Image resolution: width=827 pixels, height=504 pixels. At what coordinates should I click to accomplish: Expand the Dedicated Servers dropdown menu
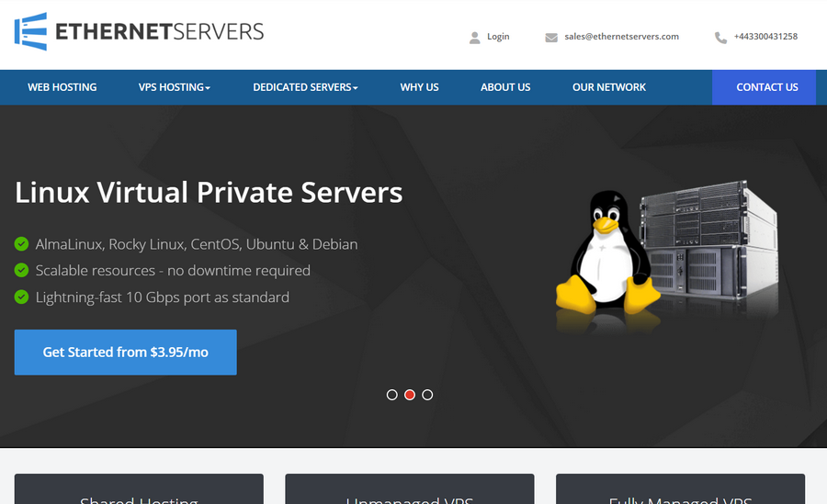coord(305,87)
